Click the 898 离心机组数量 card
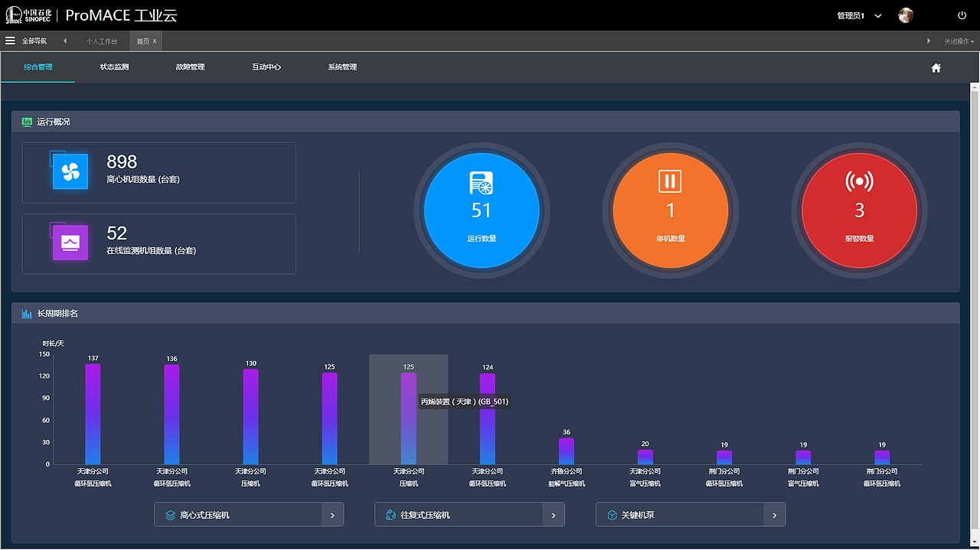 pyautogui.click(x=159, y=173)
